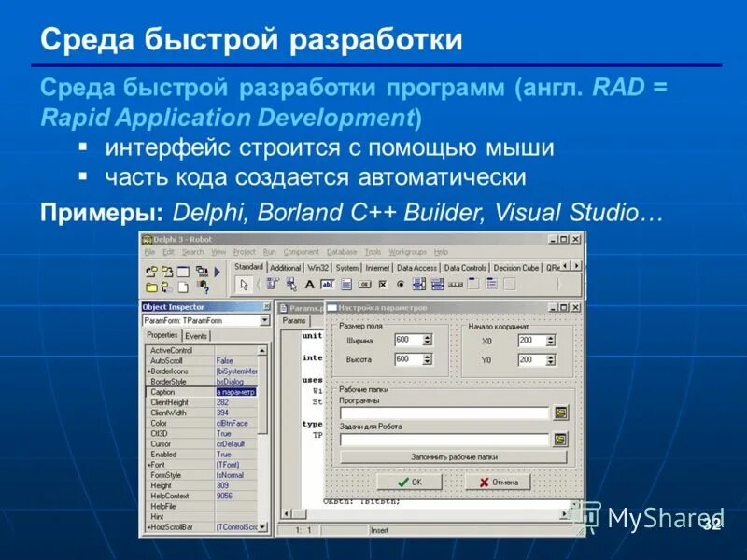The width and height of the screenshot is (747, 560).
Task: Pick the Edit component (ab| icon)
Action: 328,285
